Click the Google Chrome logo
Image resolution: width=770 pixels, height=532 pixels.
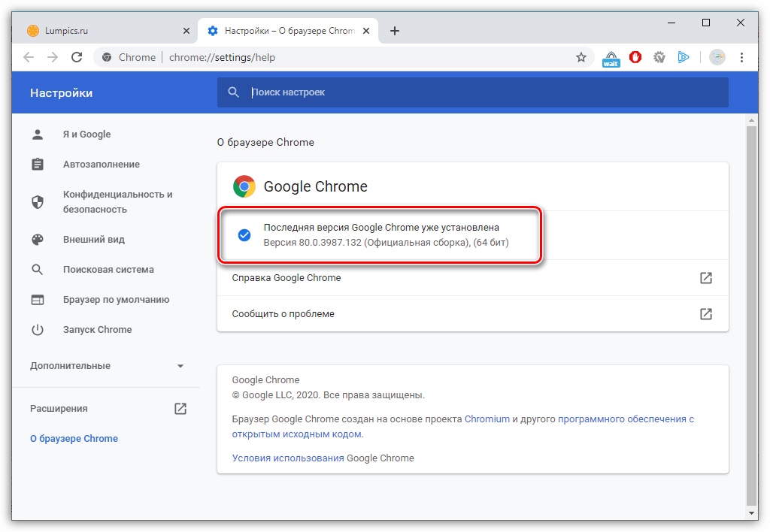tap(244, 186)
